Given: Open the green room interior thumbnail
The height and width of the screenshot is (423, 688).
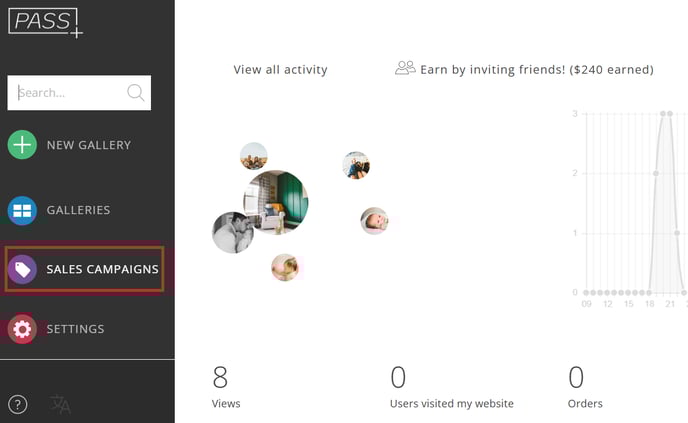Looking at the screenshot, I should coord(276,202).
